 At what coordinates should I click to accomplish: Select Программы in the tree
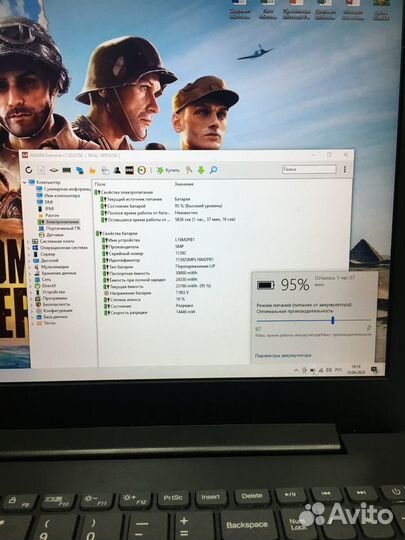[51, 298]
